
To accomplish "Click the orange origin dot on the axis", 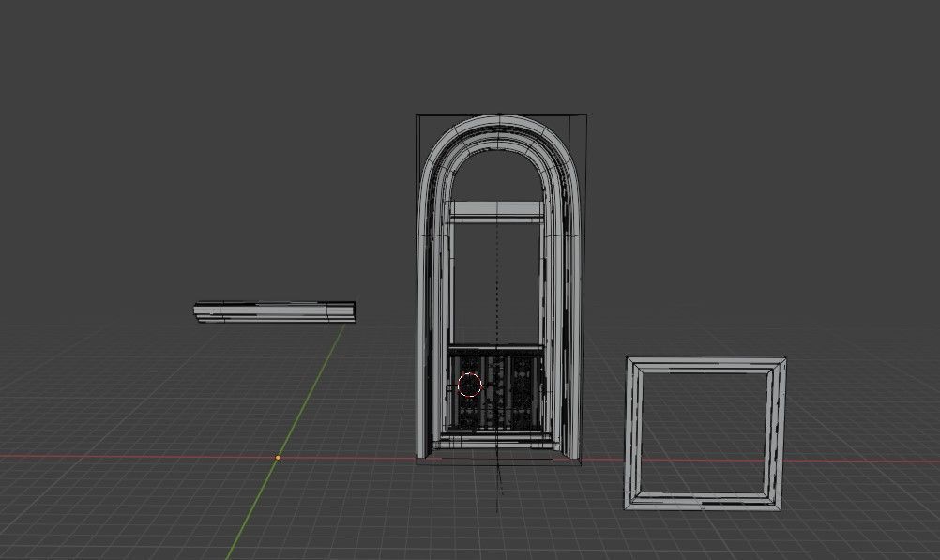I will point(278,458).
